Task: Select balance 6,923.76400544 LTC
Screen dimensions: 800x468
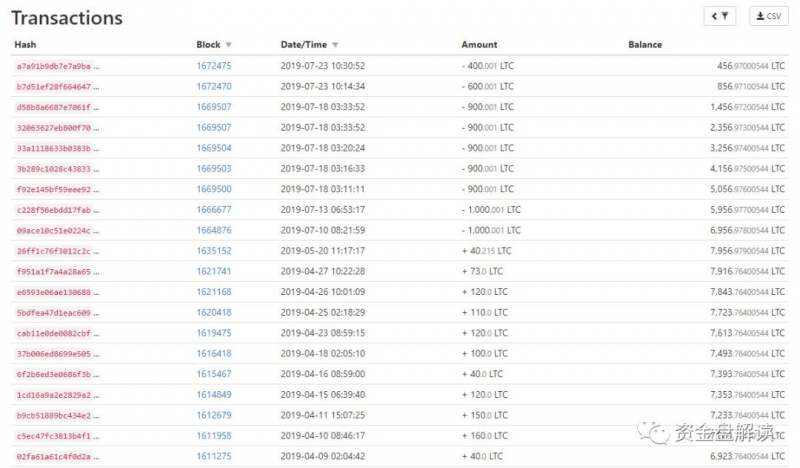Action: pos(747,456)
